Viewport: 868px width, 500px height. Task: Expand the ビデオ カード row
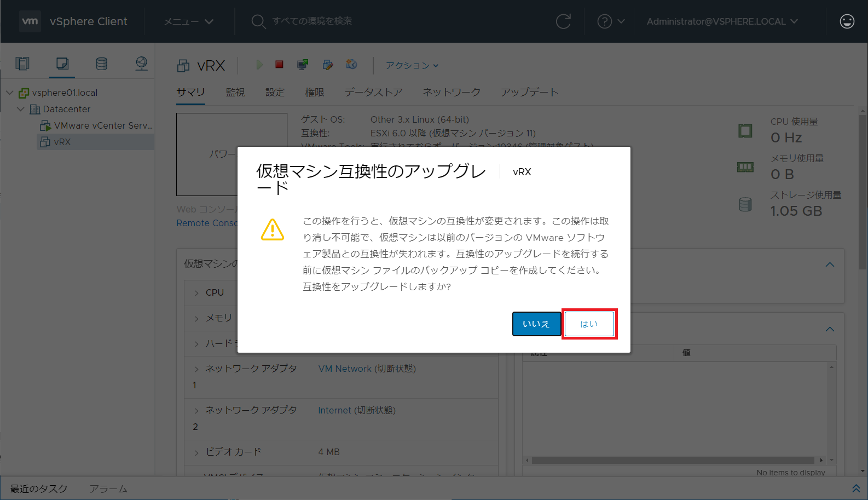tap(196, 452)
